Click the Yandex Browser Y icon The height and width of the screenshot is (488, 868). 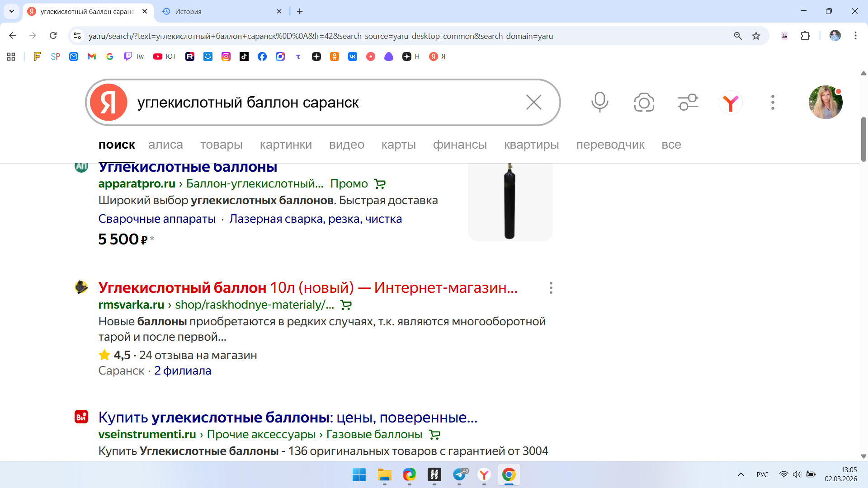point(731,103)
